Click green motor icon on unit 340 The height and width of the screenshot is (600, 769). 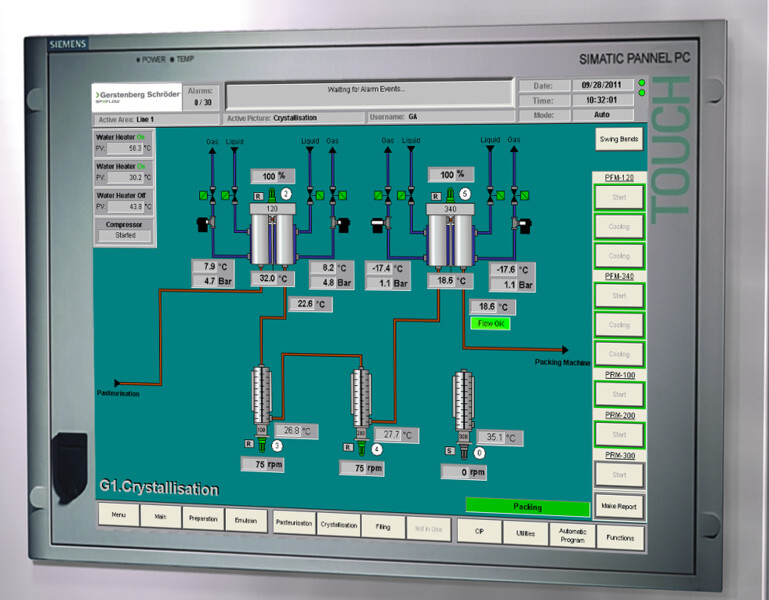point(449,194)
